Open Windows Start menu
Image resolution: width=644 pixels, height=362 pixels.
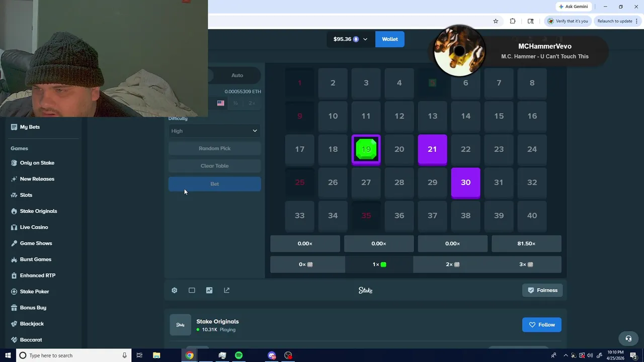point(8,355)
